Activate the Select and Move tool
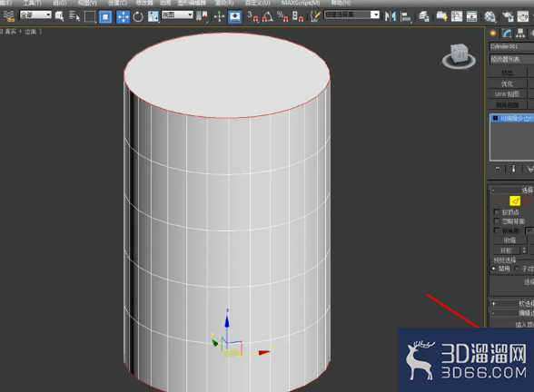The height and width of the screenshot is (392, 534). [x=123, y=16]
